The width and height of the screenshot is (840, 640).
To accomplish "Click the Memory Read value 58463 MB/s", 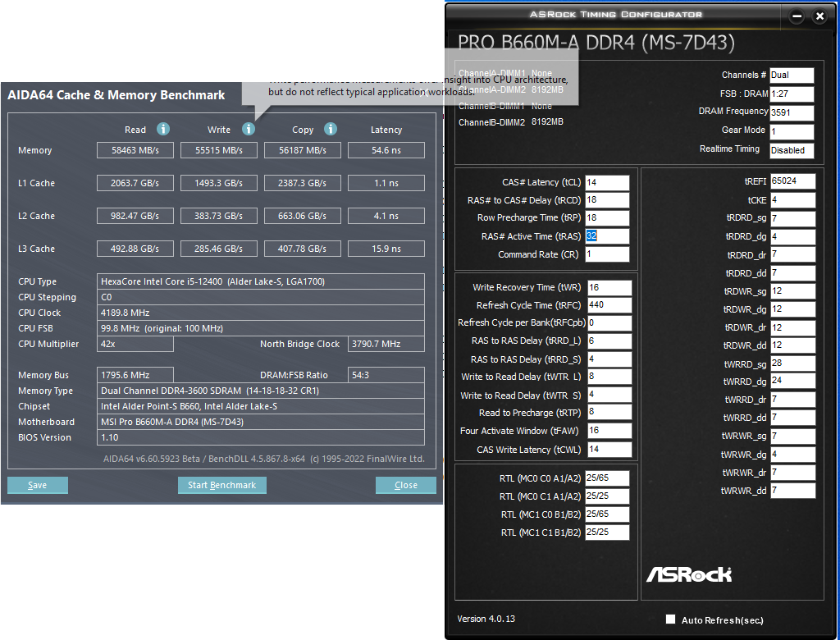I will tap(135, 151).
